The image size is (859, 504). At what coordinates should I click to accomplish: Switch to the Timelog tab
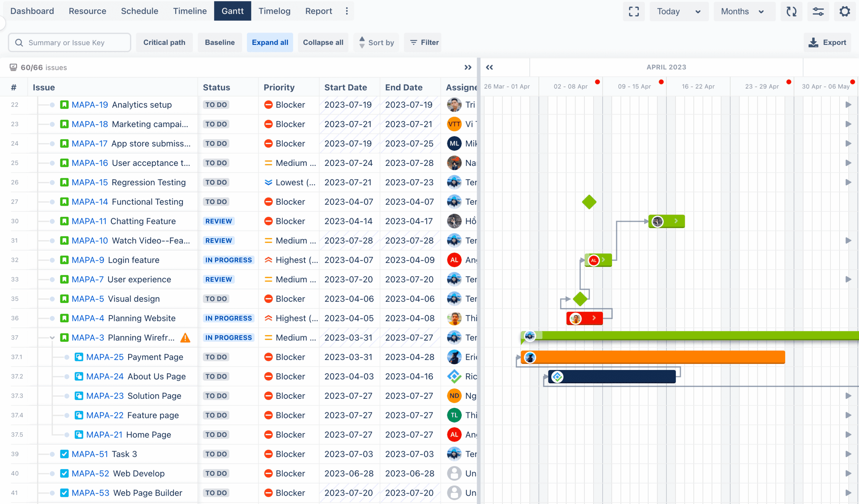[x=274, y=11]
